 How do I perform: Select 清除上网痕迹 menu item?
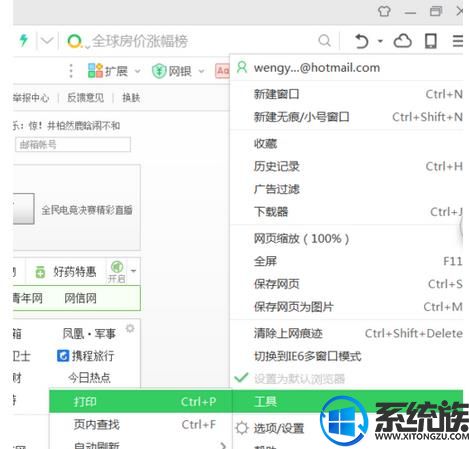click(347, 333)
